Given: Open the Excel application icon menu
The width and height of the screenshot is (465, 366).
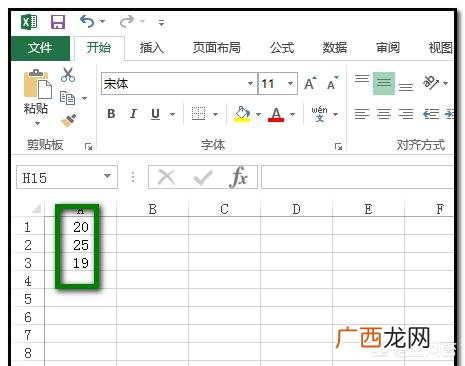Looking at the screenshot, I should coord(29,22).
